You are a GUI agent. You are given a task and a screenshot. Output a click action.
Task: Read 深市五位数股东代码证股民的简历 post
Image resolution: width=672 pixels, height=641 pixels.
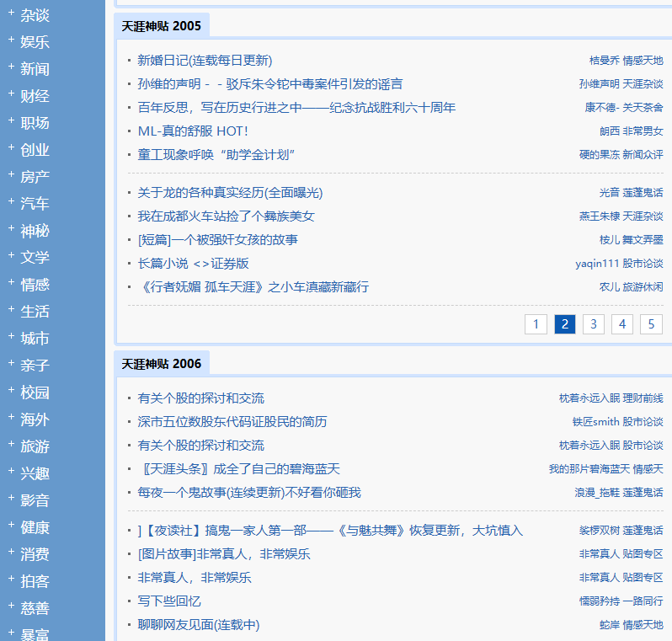(232, 422)
